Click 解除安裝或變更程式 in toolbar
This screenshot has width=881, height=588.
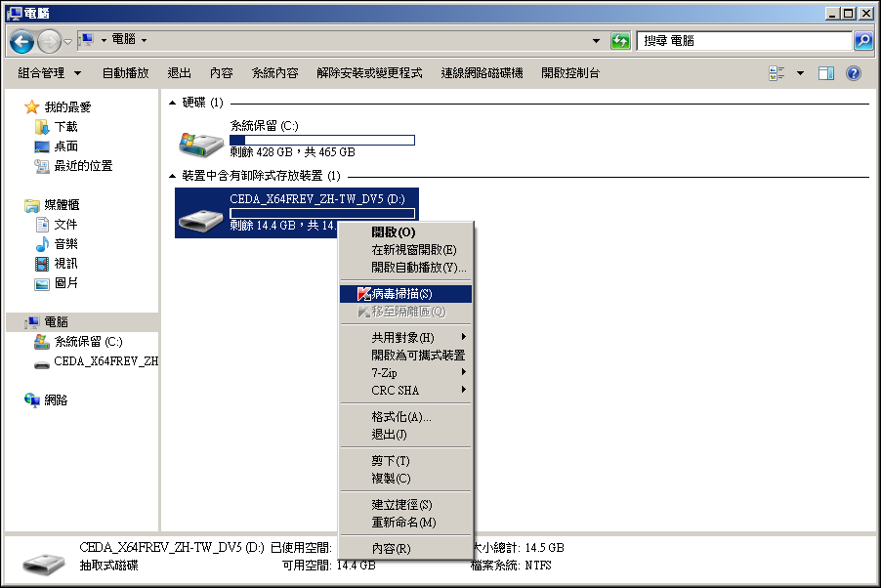369,73
